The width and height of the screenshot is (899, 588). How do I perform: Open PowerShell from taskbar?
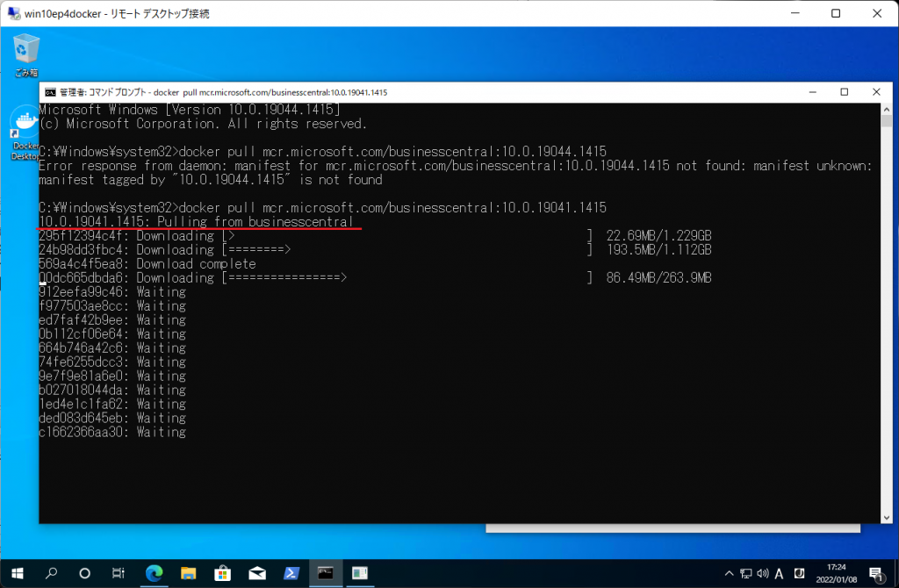click(x=291, y=573)
